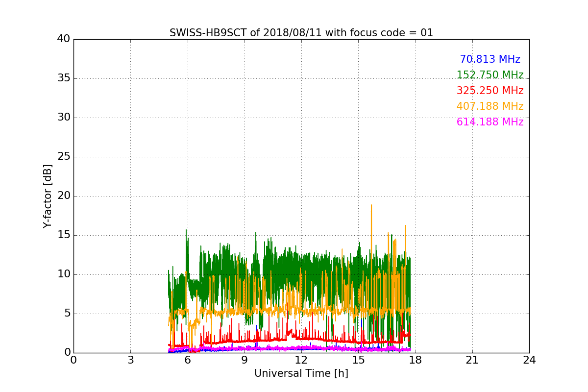This screenshot has height=392, width=588.
Task: Click the x-axis tick label 9
Action: pyautogui.click(x=245, y=360)
